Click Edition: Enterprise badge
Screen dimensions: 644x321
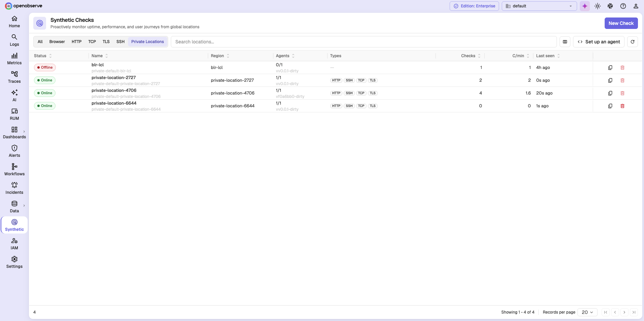click(x=474, y=6)
